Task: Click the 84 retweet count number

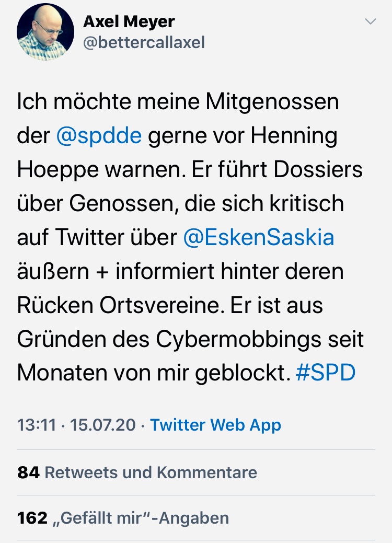Action: (28, 472)
